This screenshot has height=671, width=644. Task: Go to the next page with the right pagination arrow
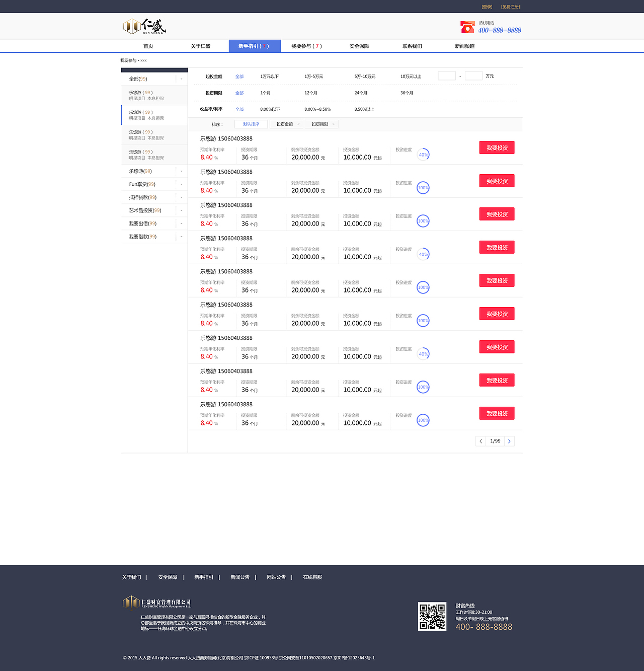[509, 441]
